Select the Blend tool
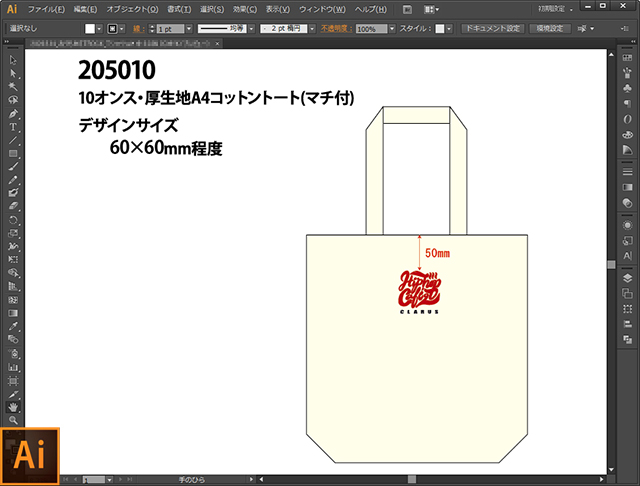 [x=13, y=339]
